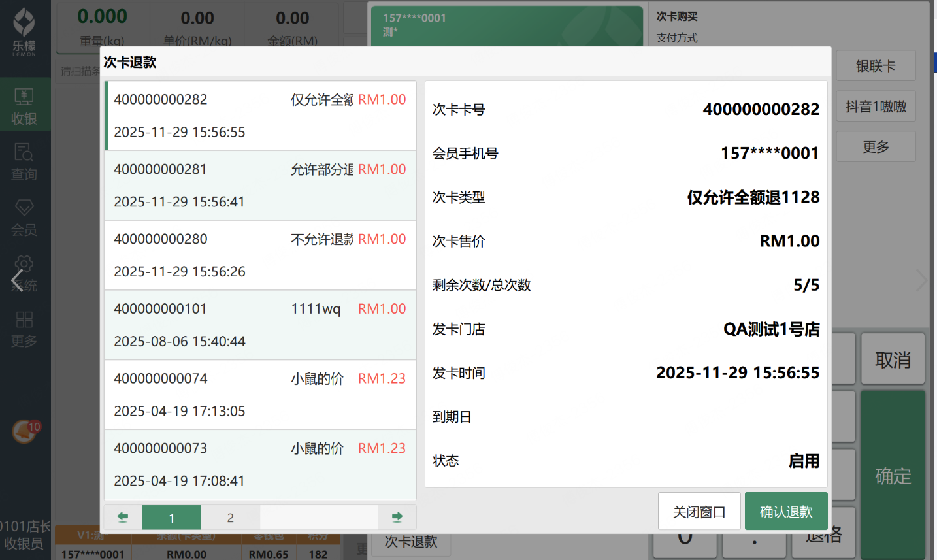Click the 不允许退款 card label
This screenshot has width=937, height=560.
point(321,239)
